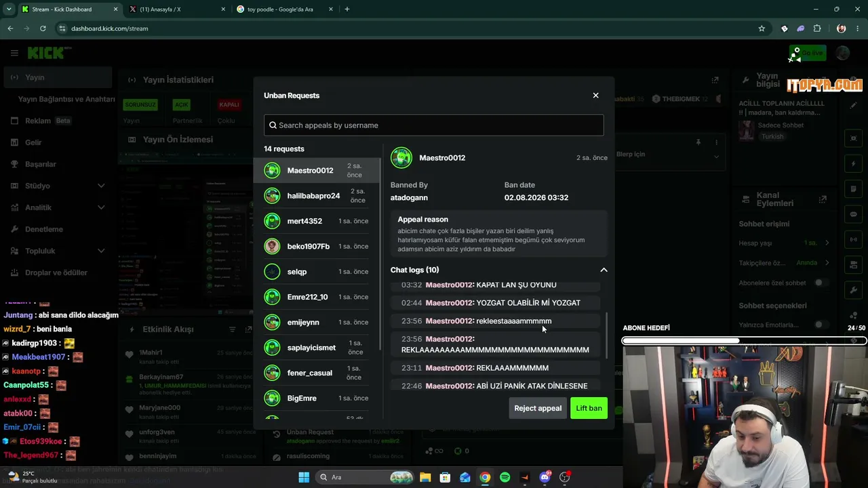868x488 pixels.
Task: Collapse the Chat logs (10) section
Action: [604, 270]
